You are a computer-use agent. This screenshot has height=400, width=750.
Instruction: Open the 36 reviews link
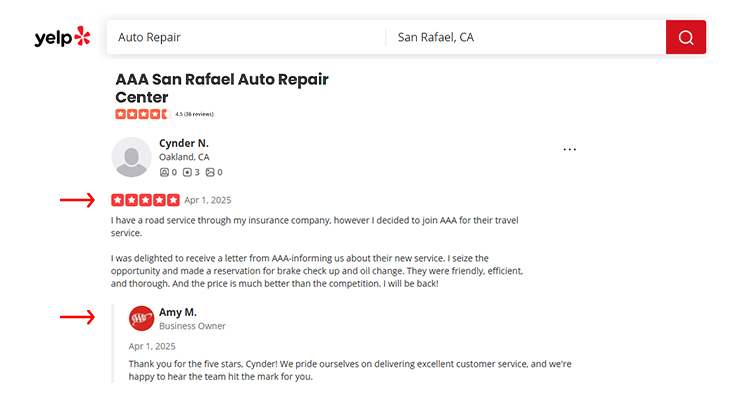(199, 114)
